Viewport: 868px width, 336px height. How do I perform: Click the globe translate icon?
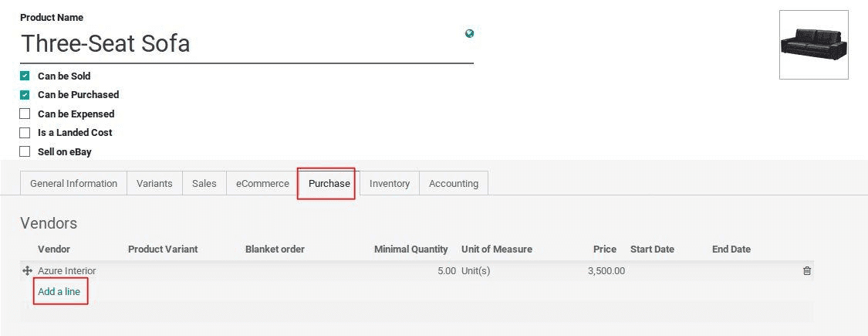tap(469, 33)
